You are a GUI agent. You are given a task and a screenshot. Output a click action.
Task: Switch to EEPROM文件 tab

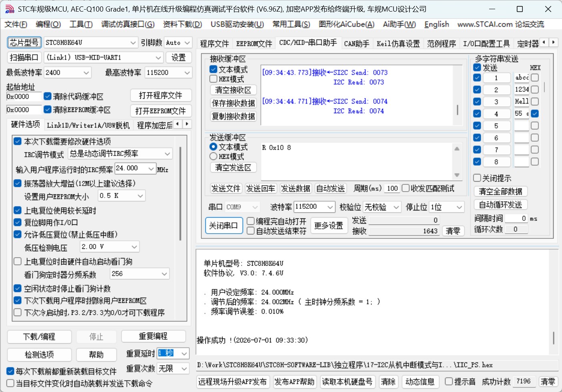254,43
